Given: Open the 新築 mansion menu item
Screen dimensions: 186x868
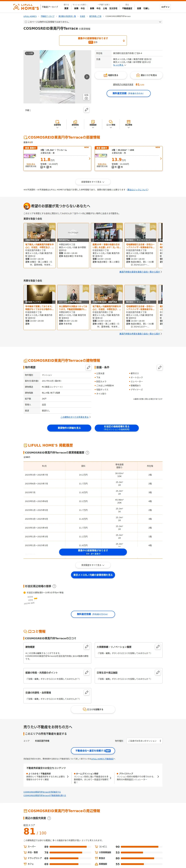Looking at the screenshot, I should click(x=76, y=8).
